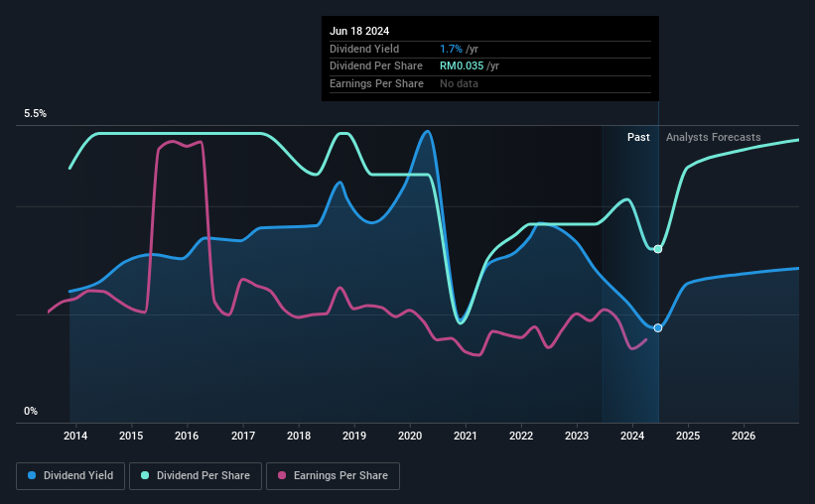Screen dimensions: 815x504
Task: Click the 'Dividend Per Share' row label in tooltip
Action: tap(376, 66)
